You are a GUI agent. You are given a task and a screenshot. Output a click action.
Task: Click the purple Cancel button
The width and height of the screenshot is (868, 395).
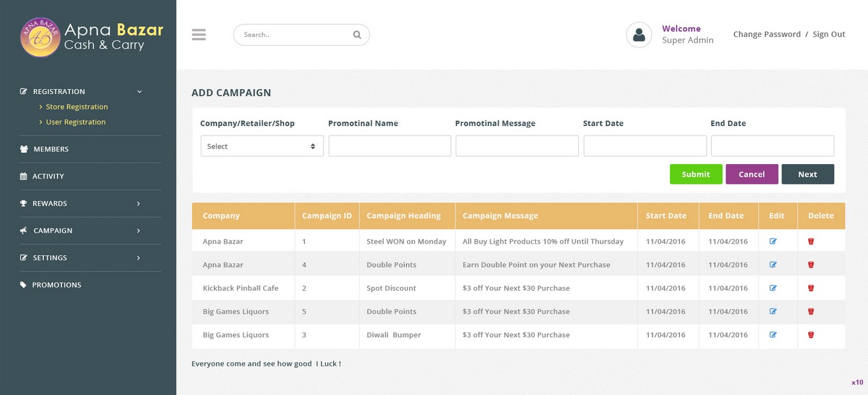[752, 174]
